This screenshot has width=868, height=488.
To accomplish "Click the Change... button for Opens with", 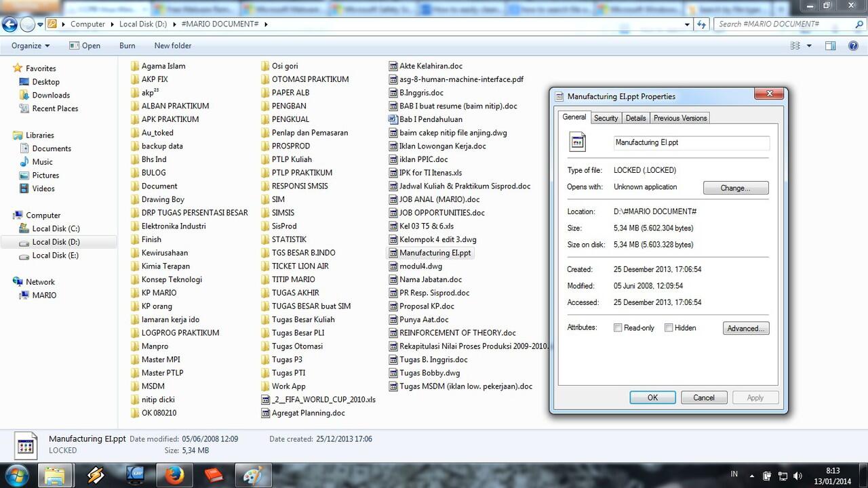I will coord(736,188).
